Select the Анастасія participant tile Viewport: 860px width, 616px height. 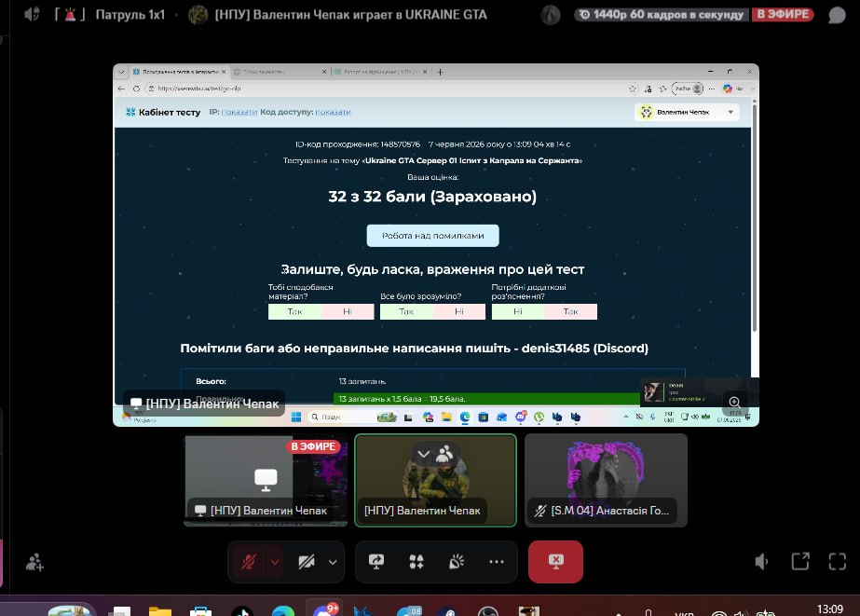[x=606, y=481]
